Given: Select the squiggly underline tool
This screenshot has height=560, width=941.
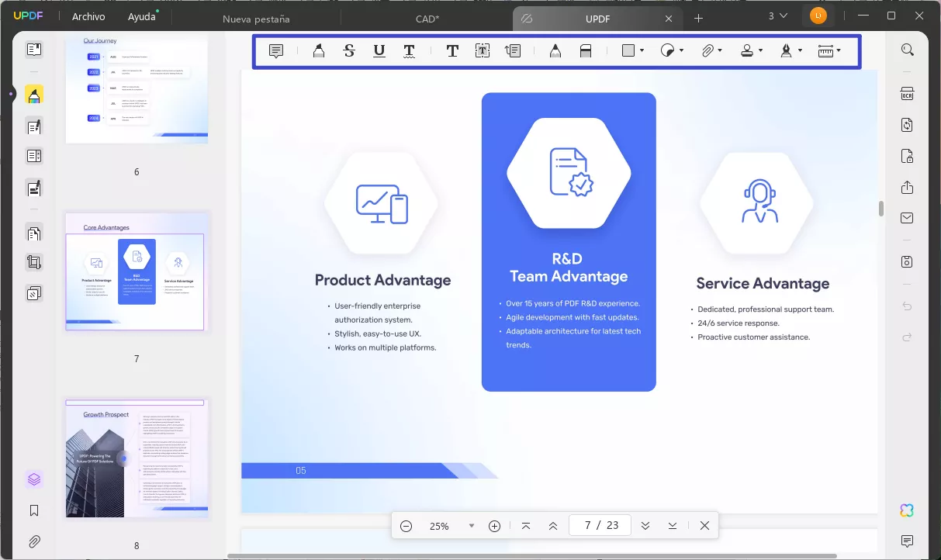Looking at the screenshot, I should click(409, 51).
